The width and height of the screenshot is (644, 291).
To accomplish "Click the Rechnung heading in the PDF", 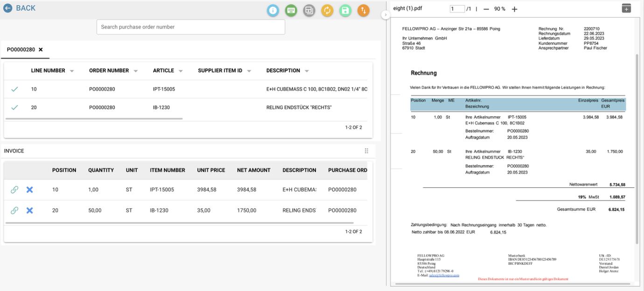I will (x=424, y=73).
